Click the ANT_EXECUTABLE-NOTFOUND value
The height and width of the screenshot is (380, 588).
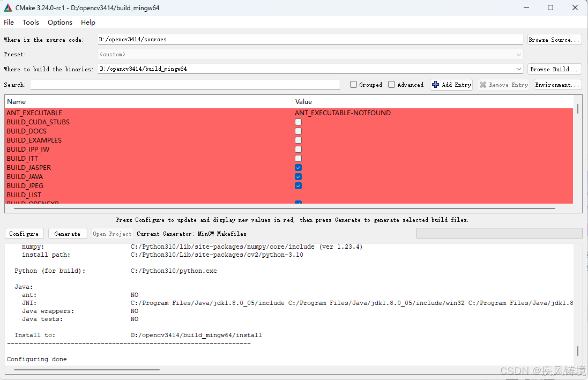pos(343,113)
